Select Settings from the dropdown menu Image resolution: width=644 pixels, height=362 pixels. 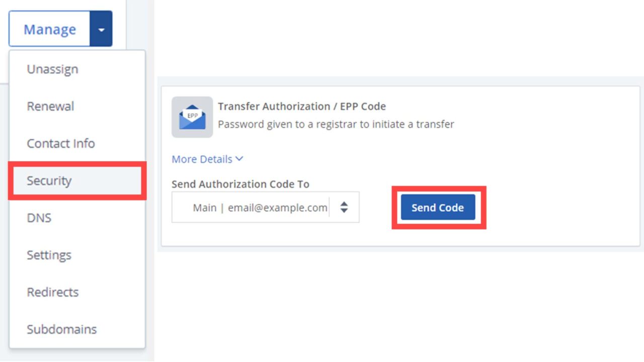click(x=49, y=255)
